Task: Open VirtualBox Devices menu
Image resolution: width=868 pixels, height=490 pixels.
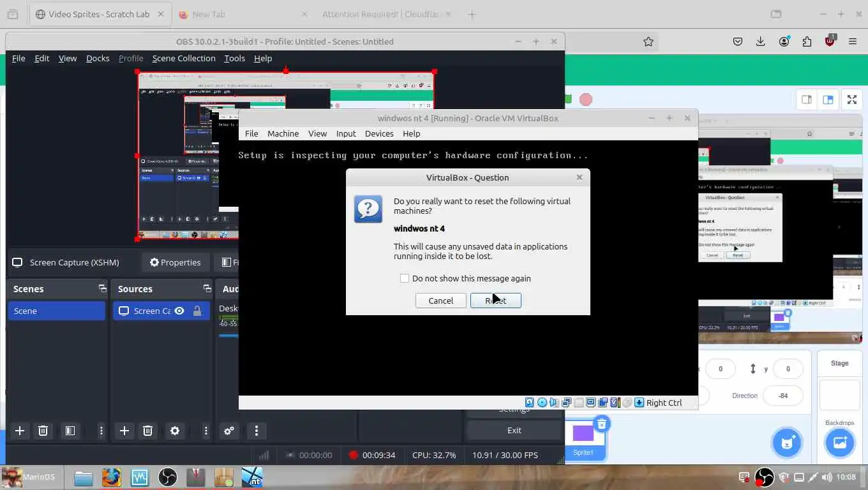Action: (x=379, y=133)
